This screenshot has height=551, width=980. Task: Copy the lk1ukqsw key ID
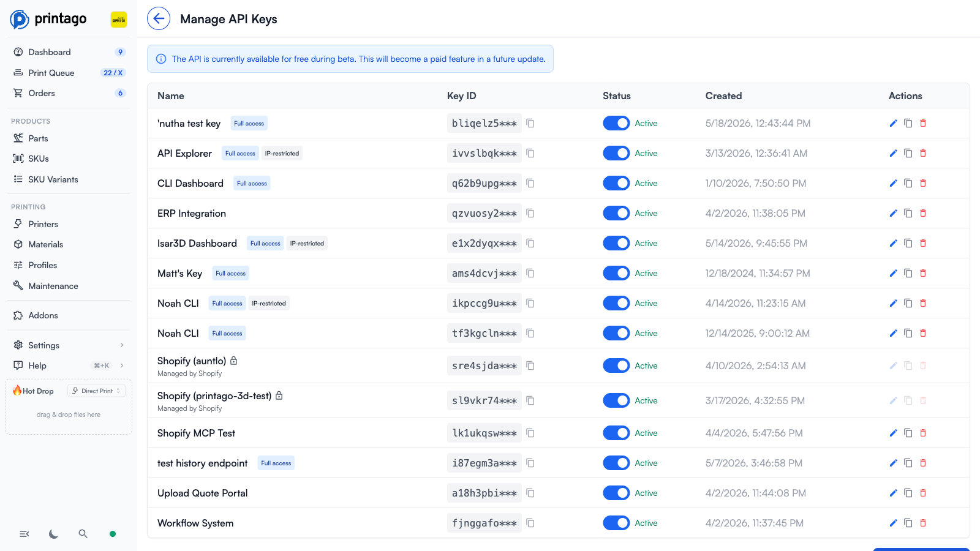click(530, 433)
